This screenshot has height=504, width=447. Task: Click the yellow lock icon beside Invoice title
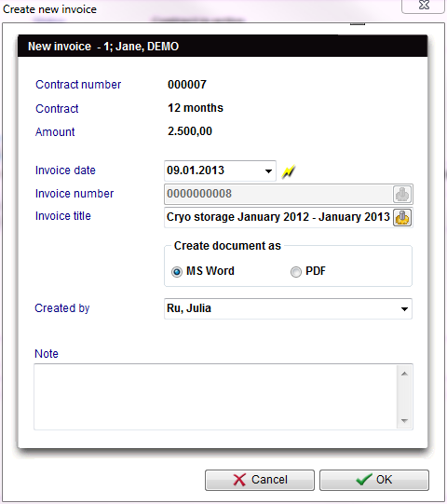[x=402, y=218]
